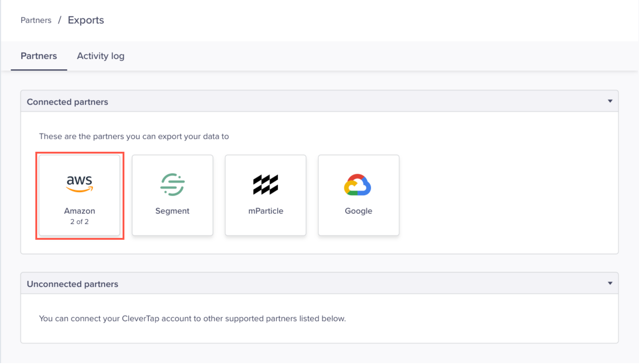This screenshot has height=364, width=639.
Task: Click the mParticle label text
Action: click(x=265, y=211)
